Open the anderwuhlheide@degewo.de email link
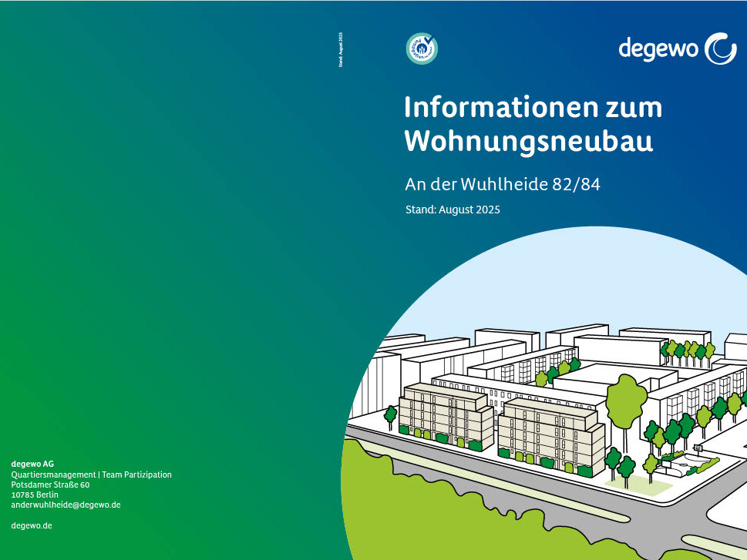The height and width of the screenshot is (560, 747). click(66, 505)
